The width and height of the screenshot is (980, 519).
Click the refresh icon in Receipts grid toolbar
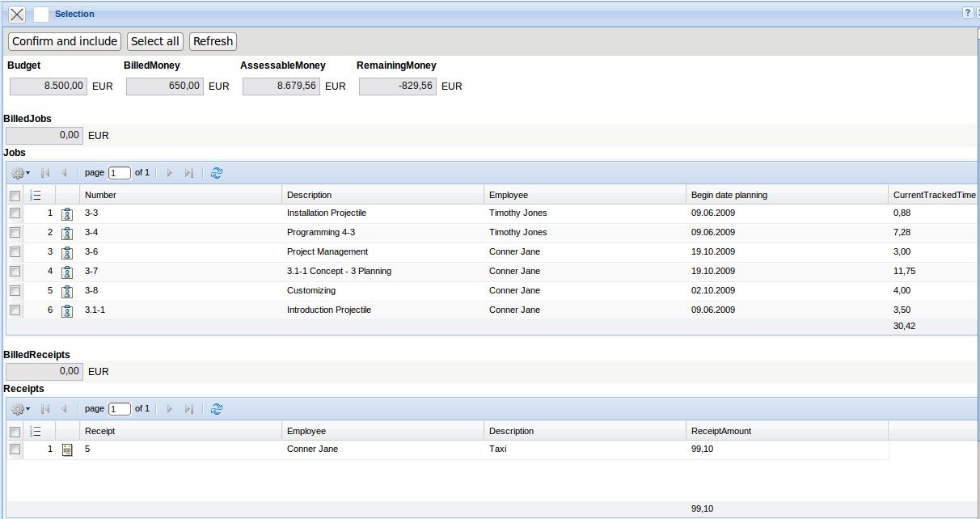tap(216, 409)
